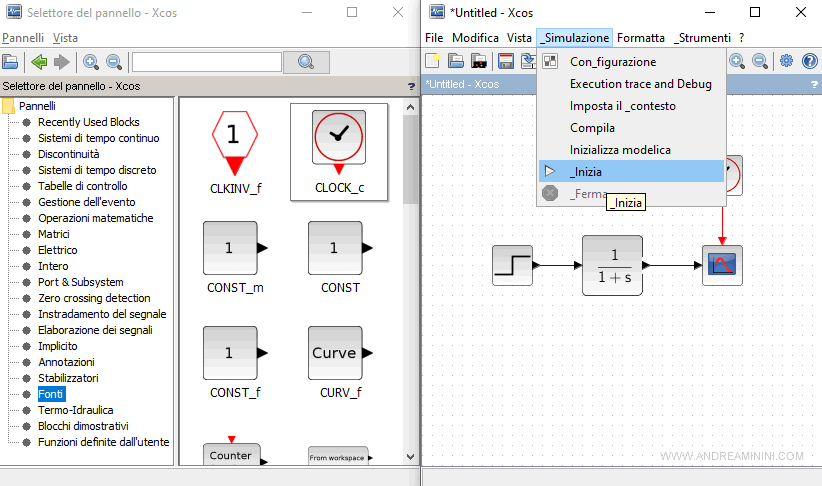Viewport: 822px width, 486px height.
Task: Open the Pannelli menu
Action: [x=23, y=38]
